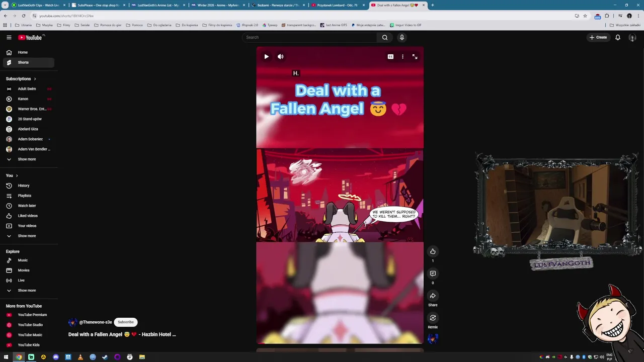The image size is (644, 362).
Task: Open the Abelard Giza channel
Action: tap(28, 129)
